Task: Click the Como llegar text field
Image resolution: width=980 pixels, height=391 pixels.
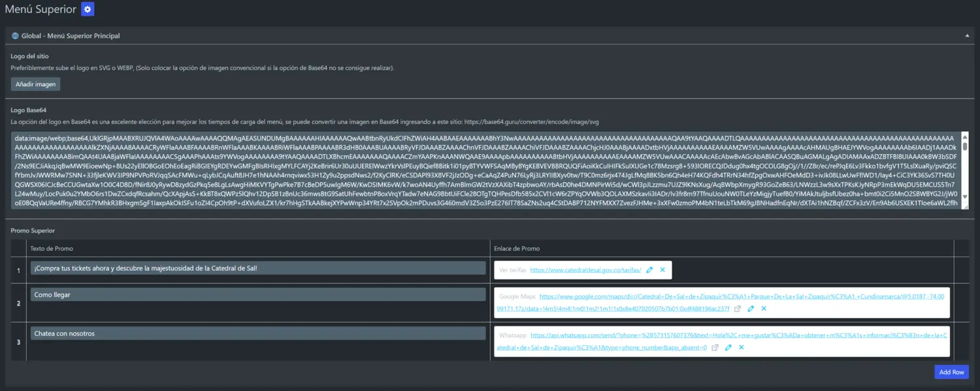Action: pos(258,295)
